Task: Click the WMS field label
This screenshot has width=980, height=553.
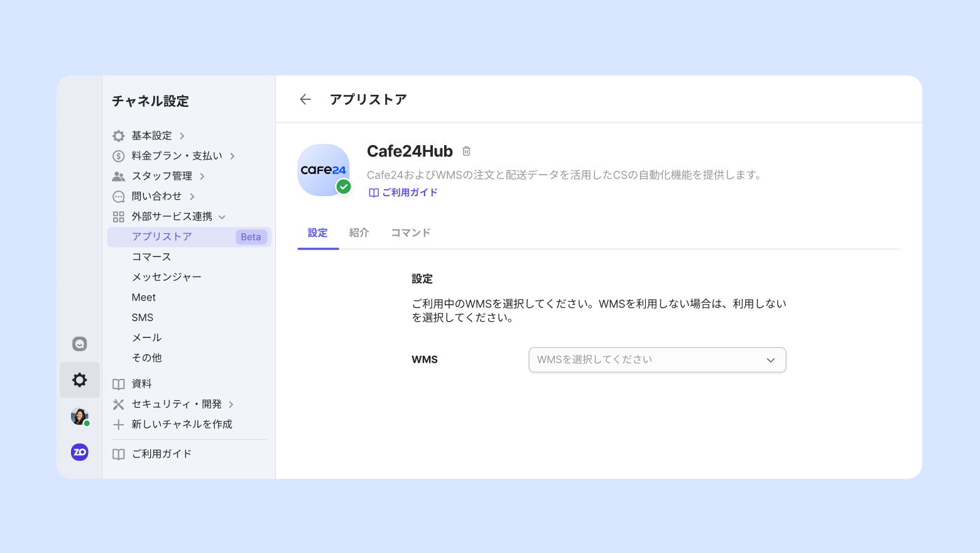Action: point(425,360)
